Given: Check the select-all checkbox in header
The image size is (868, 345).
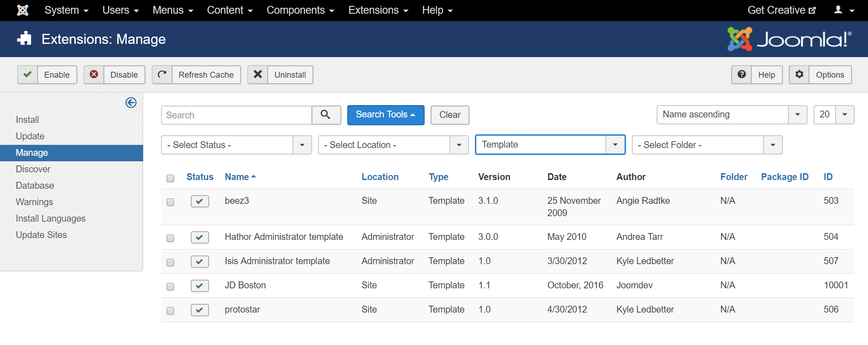Looking at the screenshot, I should (x=170, y=178).
